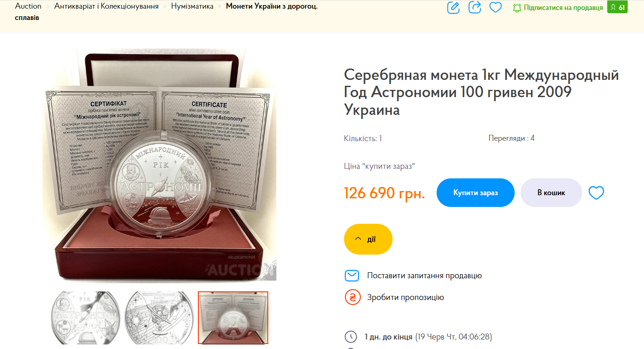
Task: Open Auction breadcrumb link
Action: tap(28, 6)
